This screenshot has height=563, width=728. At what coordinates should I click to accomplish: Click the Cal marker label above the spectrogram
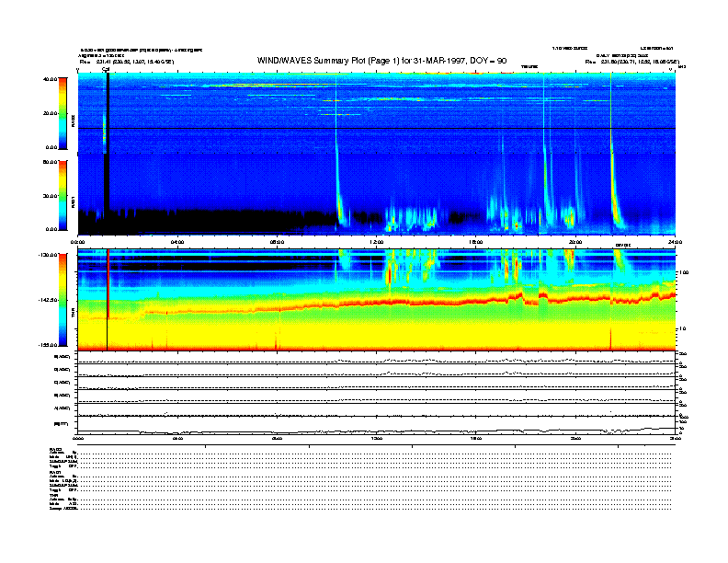pos(106,70)
